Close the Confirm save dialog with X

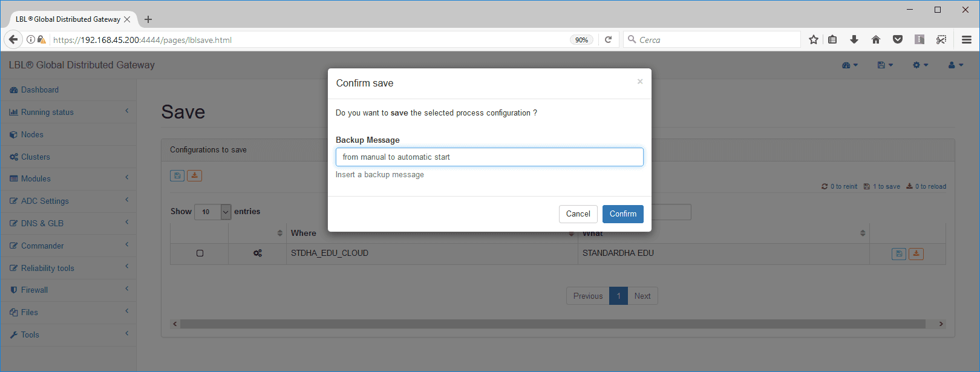click(x=639, y=82)
